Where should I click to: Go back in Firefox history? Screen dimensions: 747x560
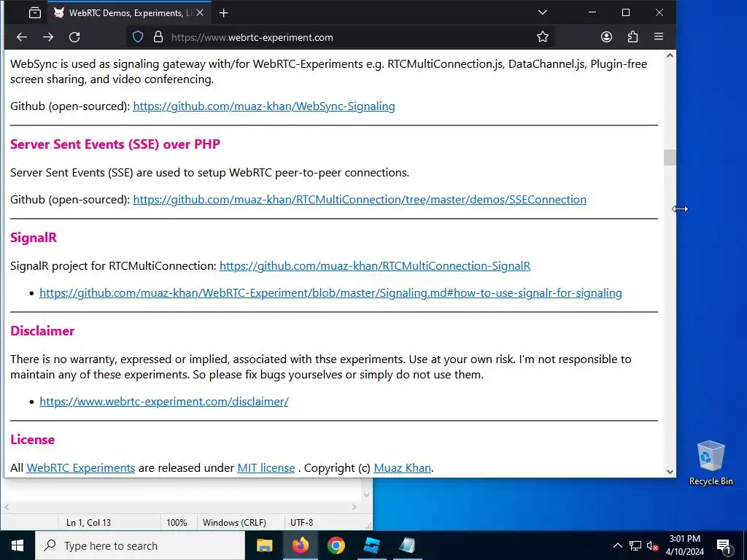tap(22, 37)
